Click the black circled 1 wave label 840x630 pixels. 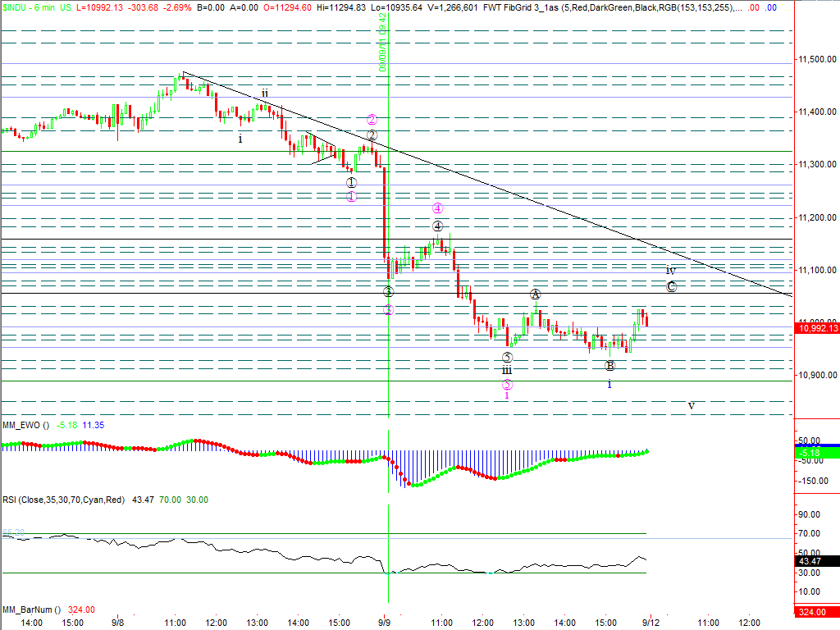[351, 183]
